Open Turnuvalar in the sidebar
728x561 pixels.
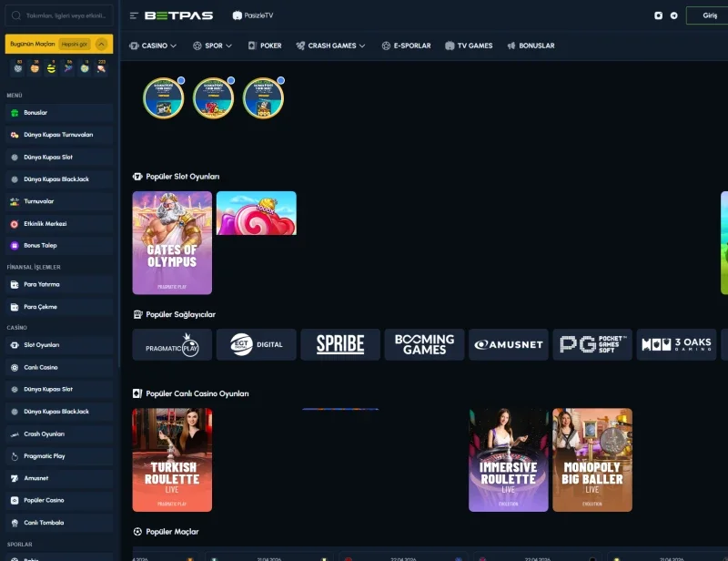pos(59,201)
